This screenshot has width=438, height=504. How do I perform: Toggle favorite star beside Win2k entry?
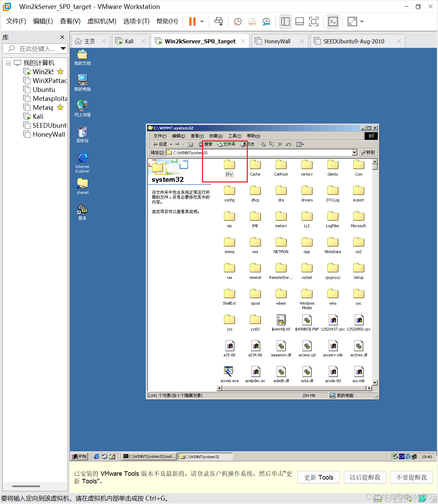(x=60, y=72)
